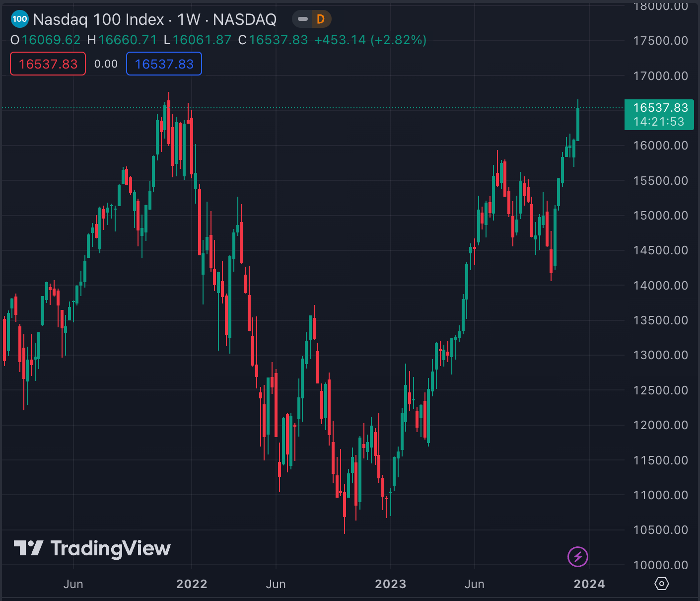The width and height of the screenshot is (700, 601).
Task: Click the Jun label between 2022 and 2023
Action: 276,584
